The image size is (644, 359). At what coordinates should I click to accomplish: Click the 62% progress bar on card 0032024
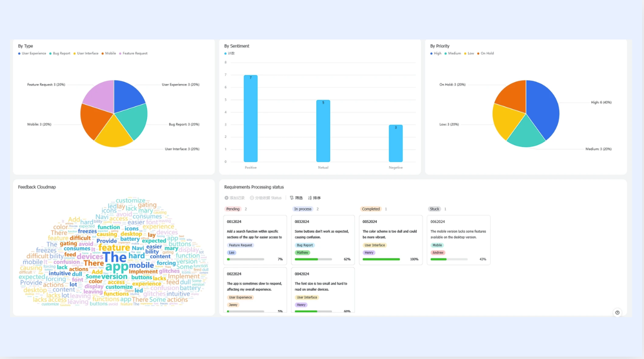pos(314,259)
